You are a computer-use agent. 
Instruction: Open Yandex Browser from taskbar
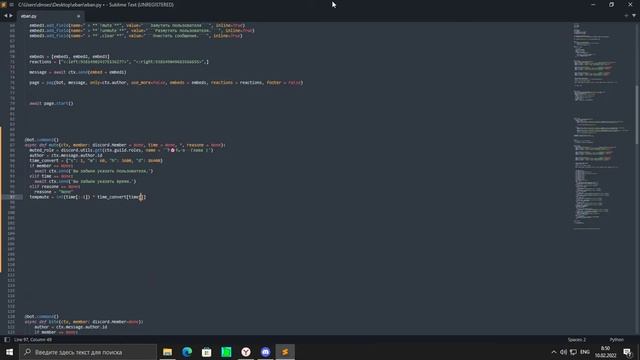click(246, 352)
